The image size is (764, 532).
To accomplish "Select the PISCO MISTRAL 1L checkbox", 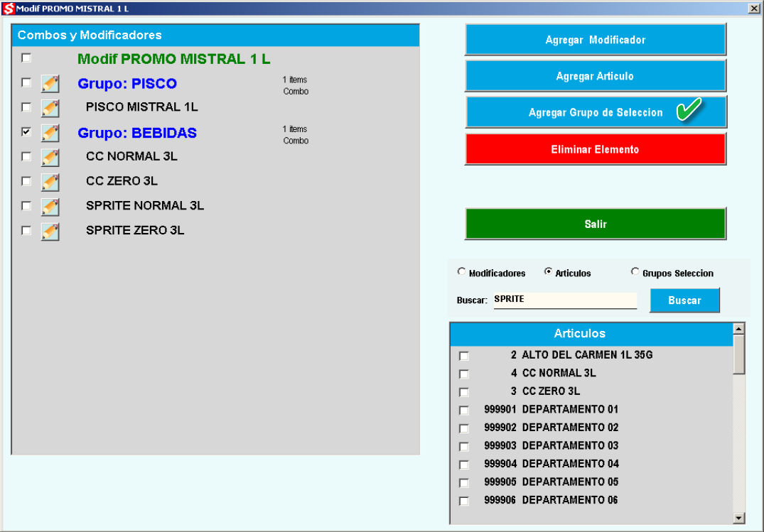I will tap(26, 107).
